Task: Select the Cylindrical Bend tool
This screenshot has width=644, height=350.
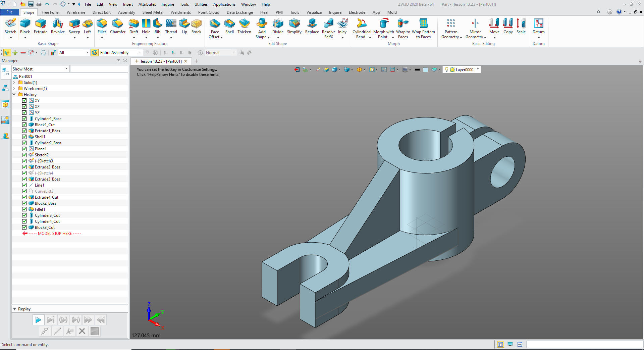Action: point(362,28)
